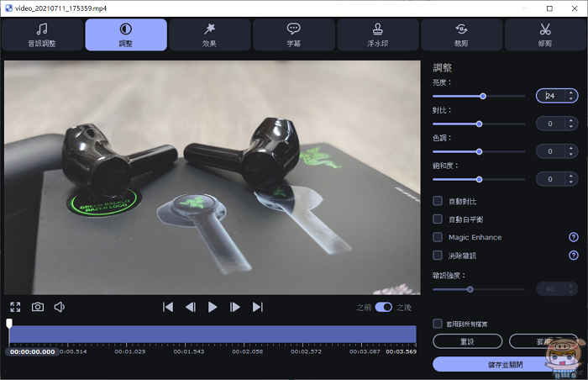This screenshot has width=588, height=380.
Task: Click the 儲存並關閉 save and close button
Action: [506, 364]
